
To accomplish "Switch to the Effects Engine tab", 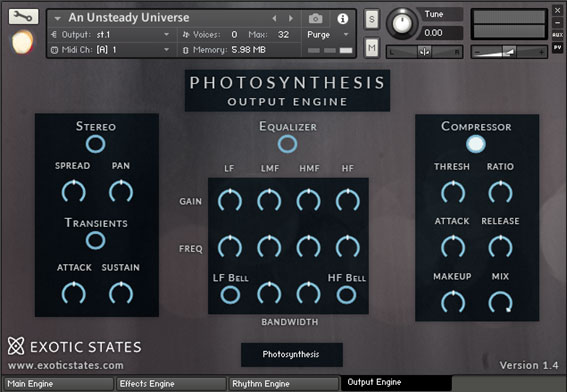I will pyautogui.click(x=171, y=384).
